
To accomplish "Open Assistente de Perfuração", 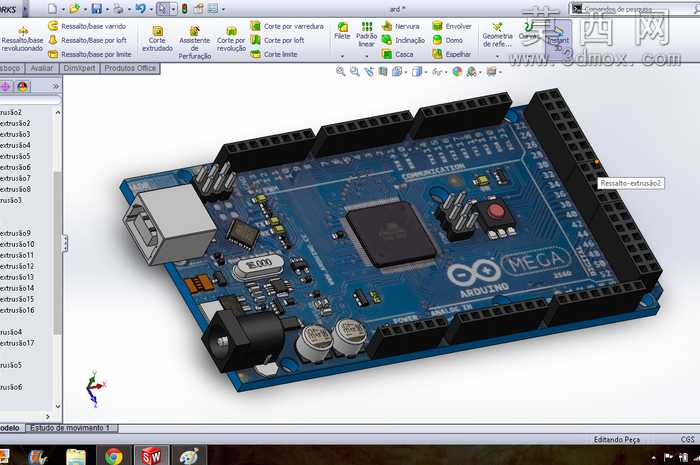I will coord(195,42).
